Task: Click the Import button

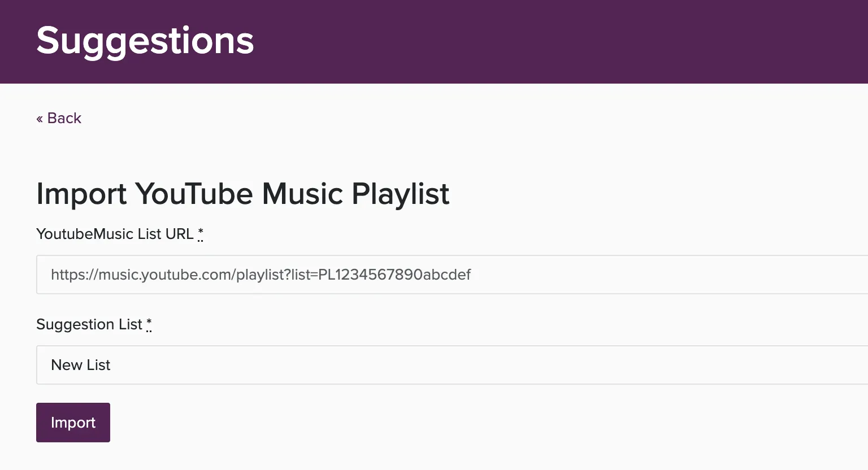Action: [x=73, y=423]
